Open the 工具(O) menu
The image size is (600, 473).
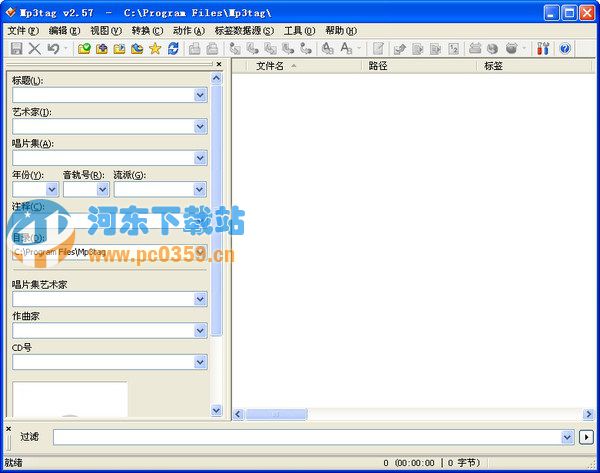coord(299,31)
